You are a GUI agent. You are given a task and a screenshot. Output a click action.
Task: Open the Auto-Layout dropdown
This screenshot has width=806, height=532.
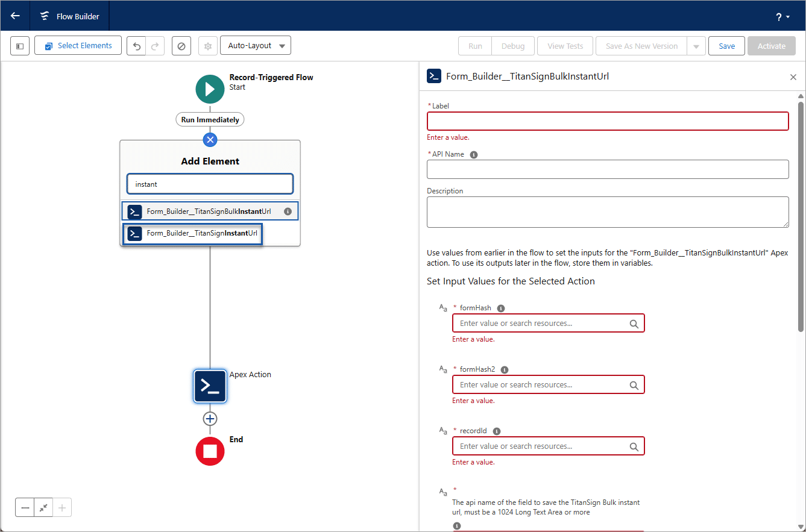click(256, 46)
